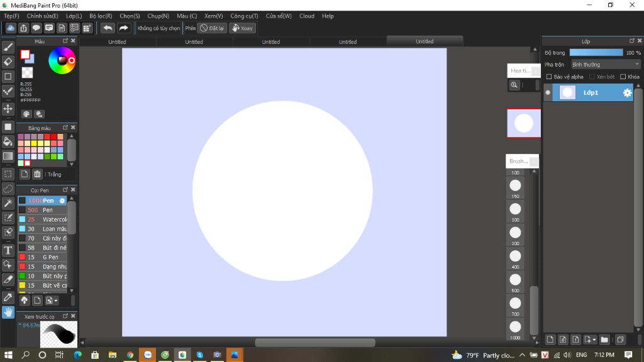Open the Bộ lọc(R) menu
The height and width of the screenshot is (362, 644).
click(101, 16)
